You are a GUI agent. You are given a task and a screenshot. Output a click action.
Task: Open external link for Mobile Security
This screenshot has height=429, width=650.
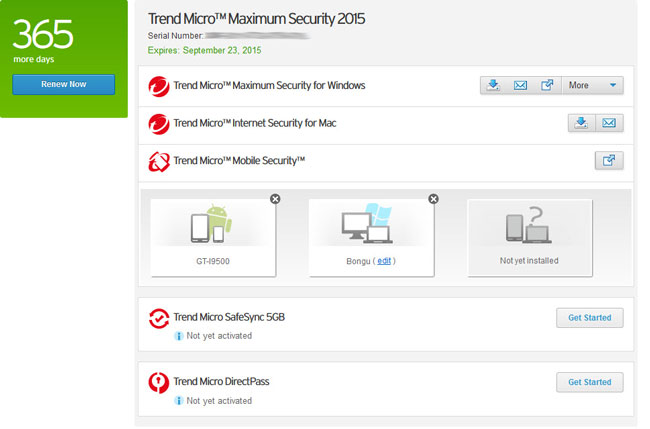click(x=609, y=161)
